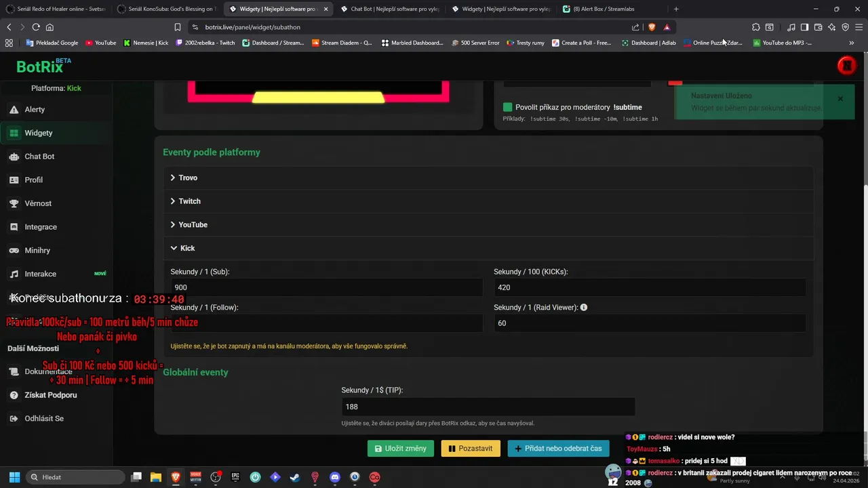Click the Hledat taskbar search box

coord(75,477)
